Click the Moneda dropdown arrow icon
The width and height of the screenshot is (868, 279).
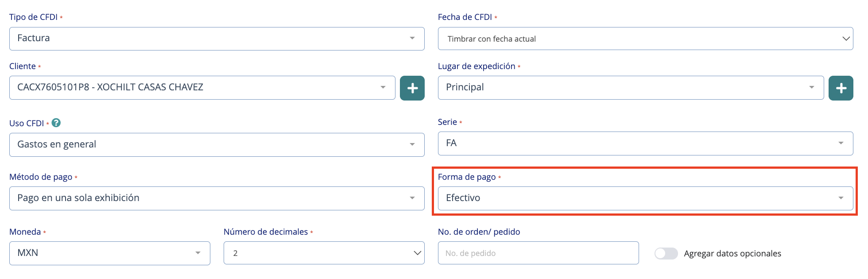click(x=198, y=253)
